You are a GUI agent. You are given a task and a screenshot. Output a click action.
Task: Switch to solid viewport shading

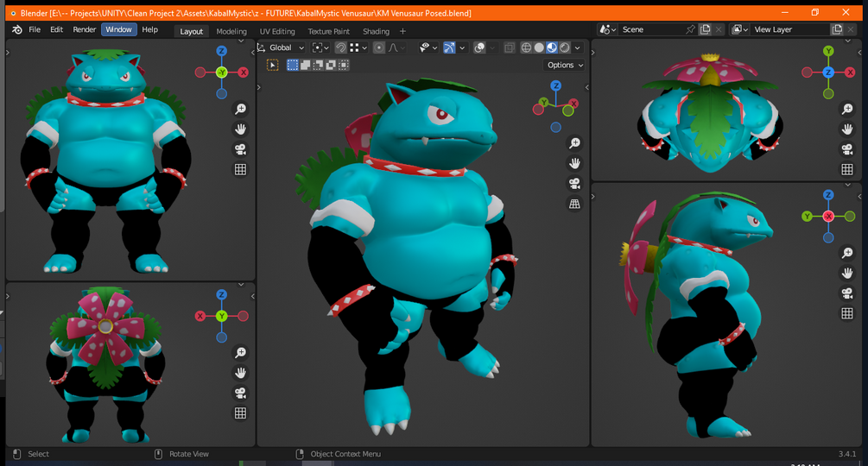[x=539, y=47]
